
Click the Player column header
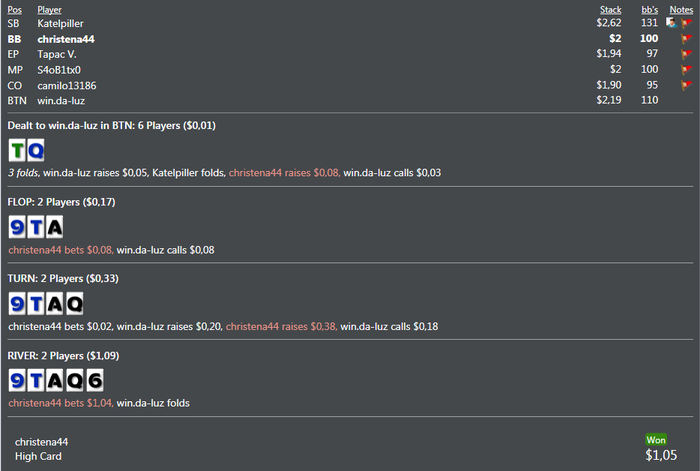[x=49, y=9]
